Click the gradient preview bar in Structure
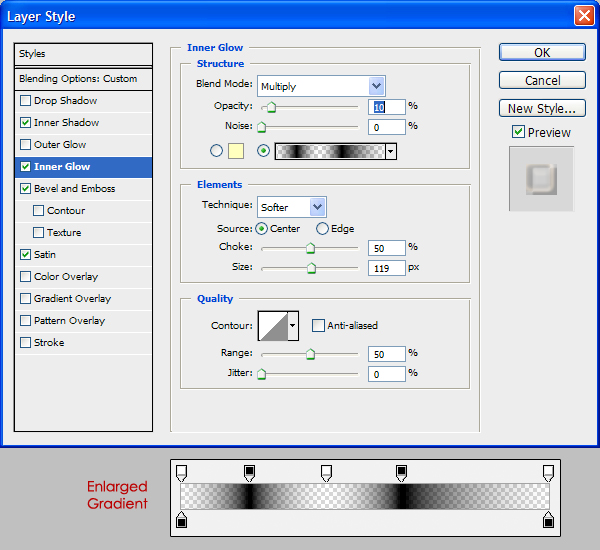 pyautogui.click(x=330, y=152)
